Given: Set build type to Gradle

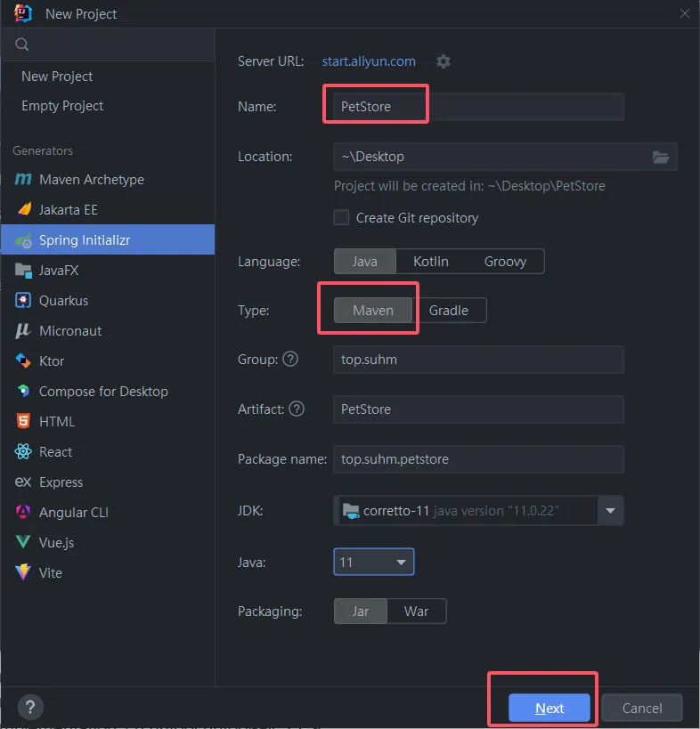Looking at the screenshot, I should coord(448,311).
